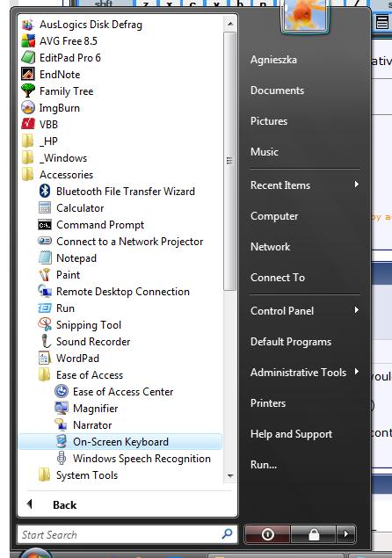Launch Snipping Tool via its scissors icon
392x558 pixels.
[x=45, y=324]
